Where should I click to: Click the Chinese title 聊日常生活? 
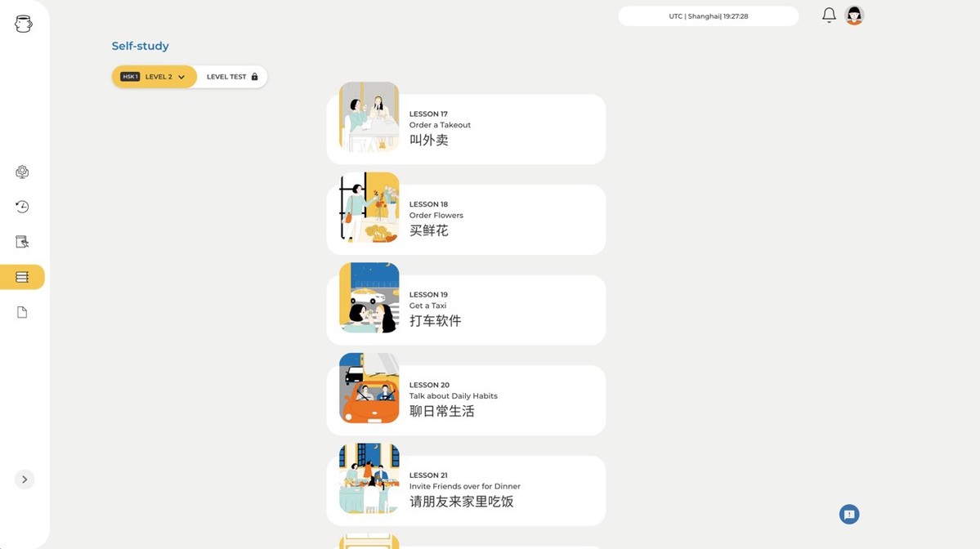pos(442,411)
